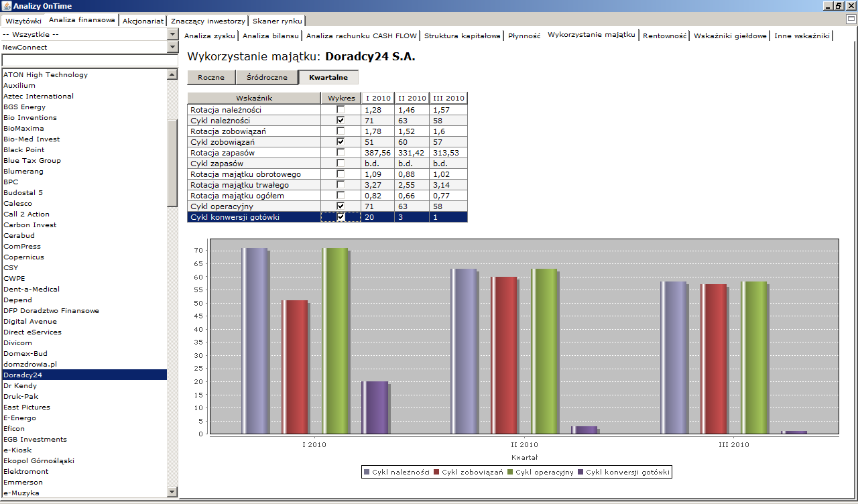Open the Wskaźniki giełdowe subtab
This screenshot has width=858, height=504.
click(x=729, y=36)
